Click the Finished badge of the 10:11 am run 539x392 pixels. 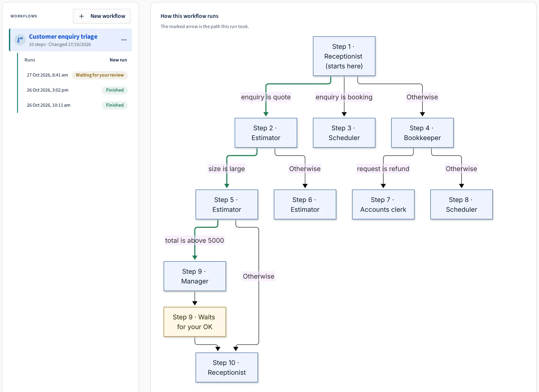pyautogui.click(x=115, y=105)
